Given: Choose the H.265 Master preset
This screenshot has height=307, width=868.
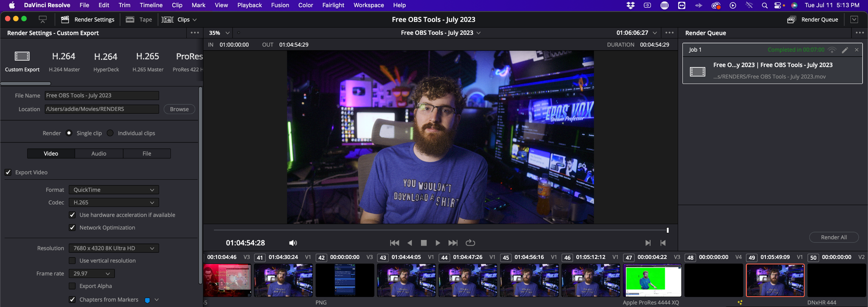Looking at the screenshot, I should (x=148, y=62).
